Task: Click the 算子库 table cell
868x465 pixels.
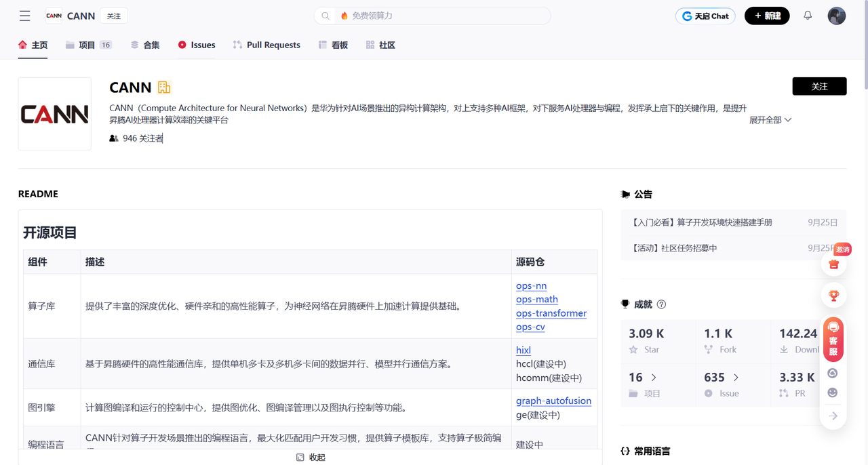Action: coord(52,306)
